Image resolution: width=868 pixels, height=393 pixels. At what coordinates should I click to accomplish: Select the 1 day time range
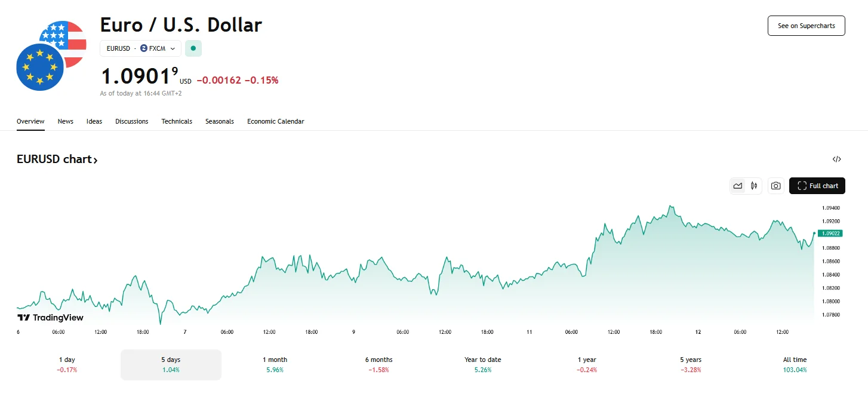coord(67,364)
